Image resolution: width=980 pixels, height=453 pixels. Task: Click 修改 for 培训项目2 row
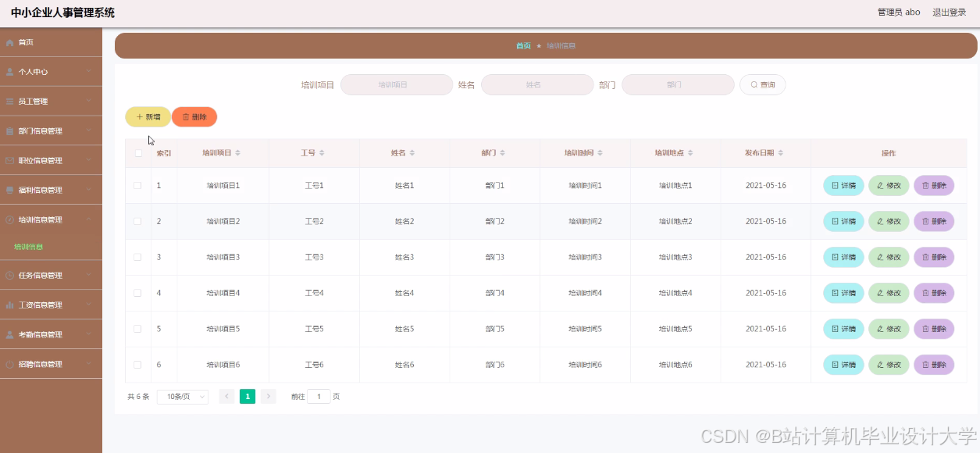click(x=889, y=222)
